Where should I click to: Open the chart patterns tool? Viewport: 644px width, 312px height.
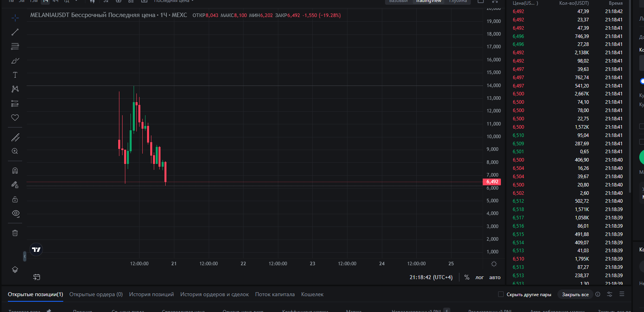click(x=15, y=89)
